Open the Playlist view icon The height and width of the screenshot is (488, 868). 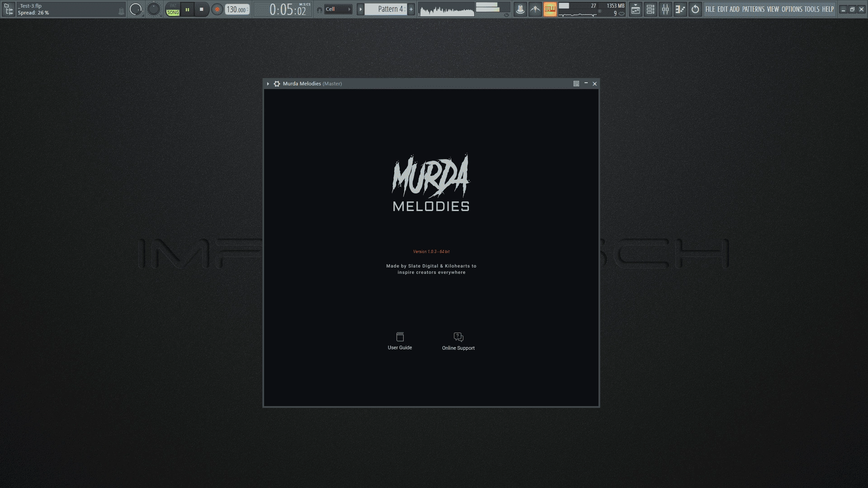click(635, 9)
